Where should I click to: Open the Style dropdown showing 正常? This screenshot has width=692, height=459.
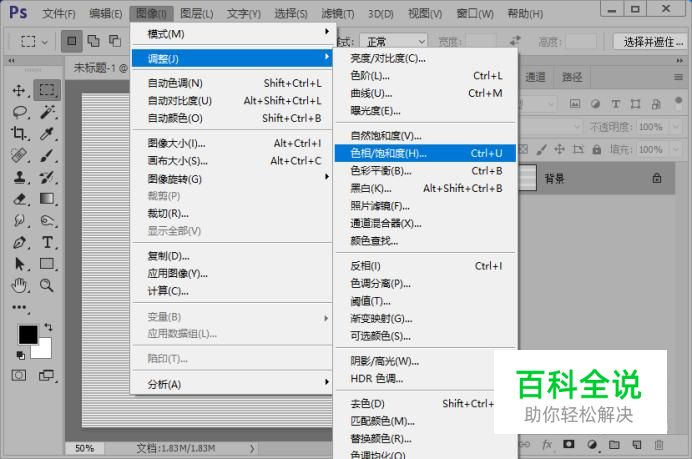click(x=393, y=42)
